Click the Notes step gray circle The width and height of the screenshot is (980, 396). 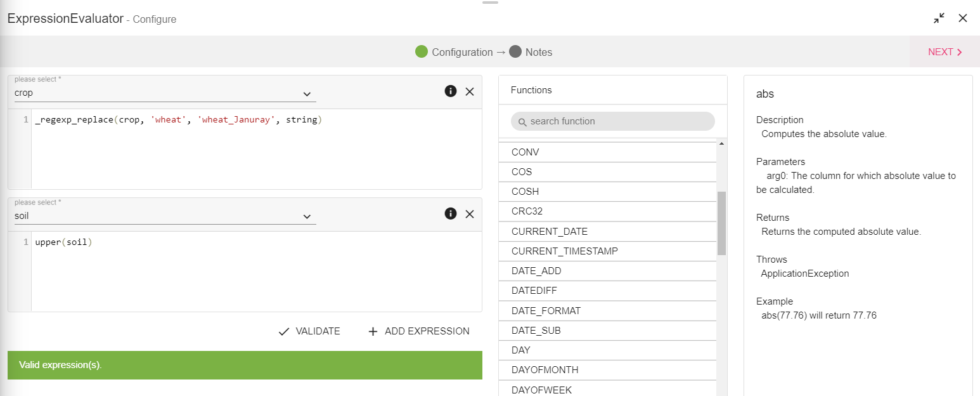[x=515, y=52]
